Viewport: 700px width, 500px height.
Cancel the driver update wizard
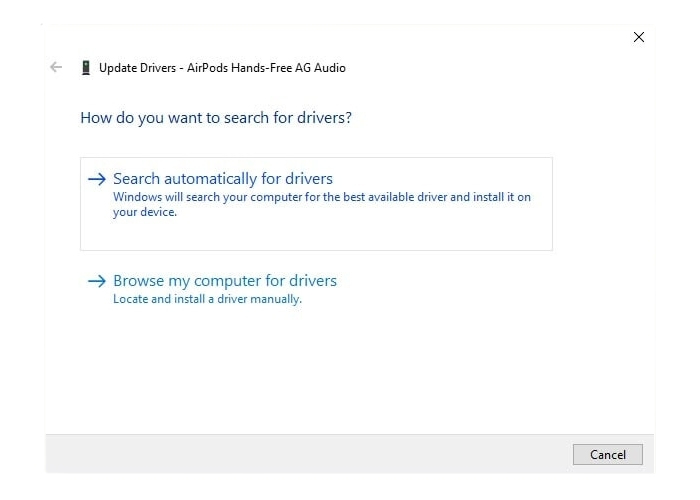tap(608, 454)
